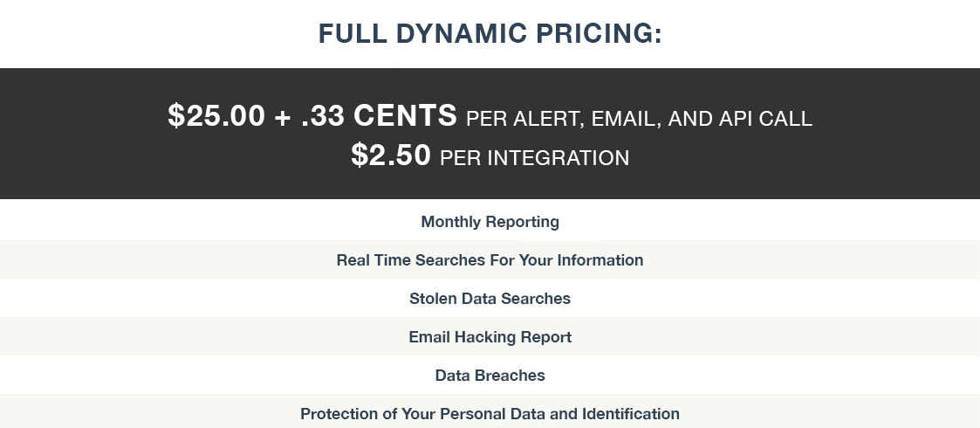Image resolution: width=980 pixels, height=428 pixels.
Task: Click "Protection of Your Personal Data and Identification"
Action: pos(490,414)
